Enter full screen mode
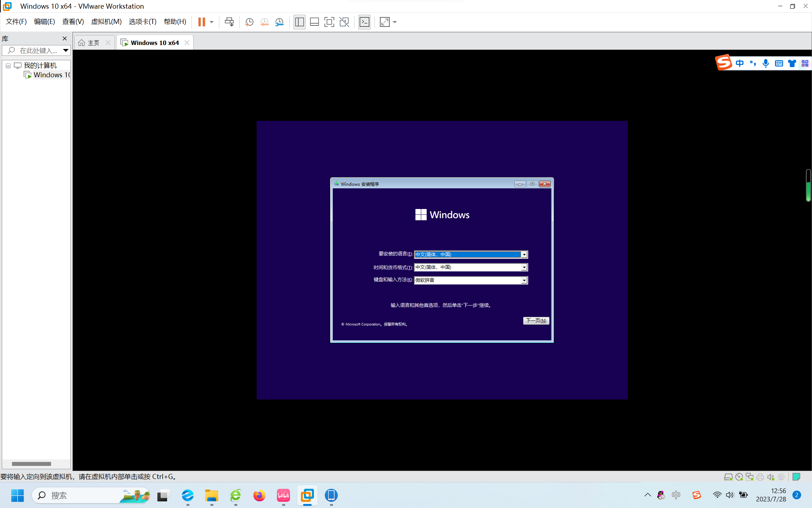812x508 pixels. 329,22
